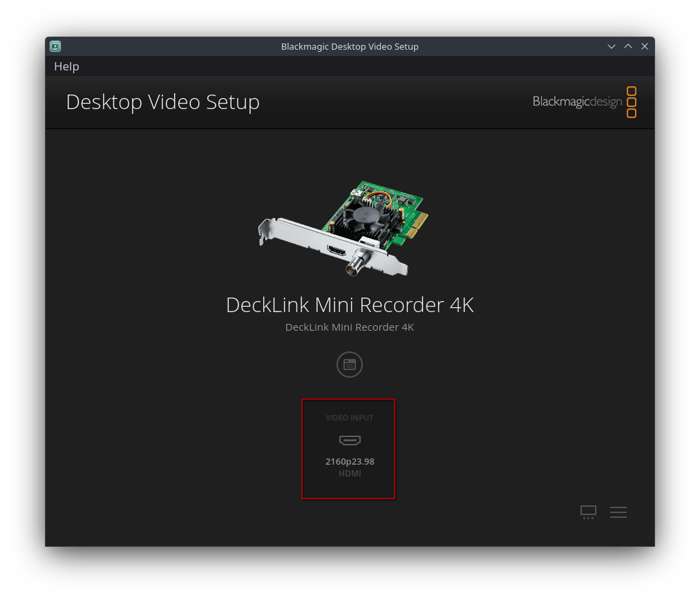Click the Blackmagic app icon in the title bar
700x600 pixels.
click(x=55, y=46)
